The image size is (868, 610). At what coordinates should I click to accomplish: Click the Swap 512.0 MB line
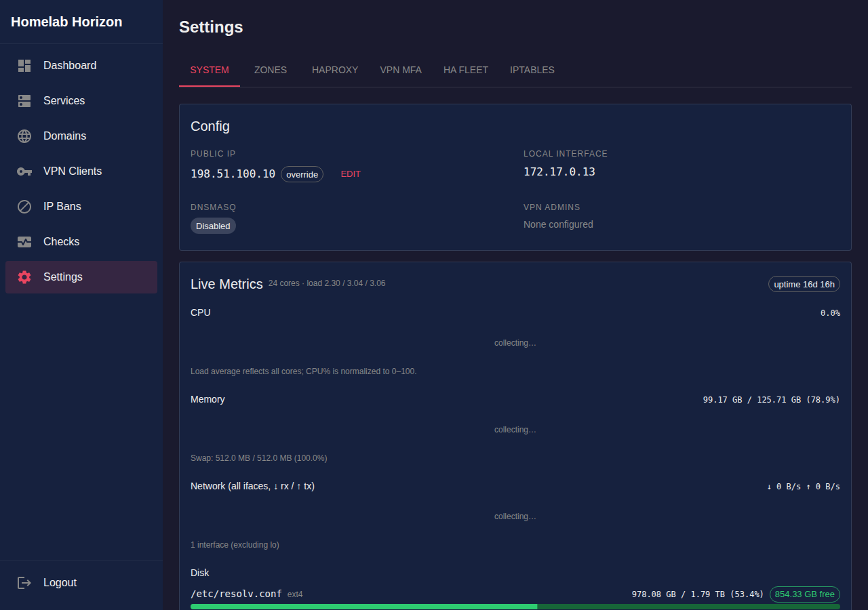(259, 458)
